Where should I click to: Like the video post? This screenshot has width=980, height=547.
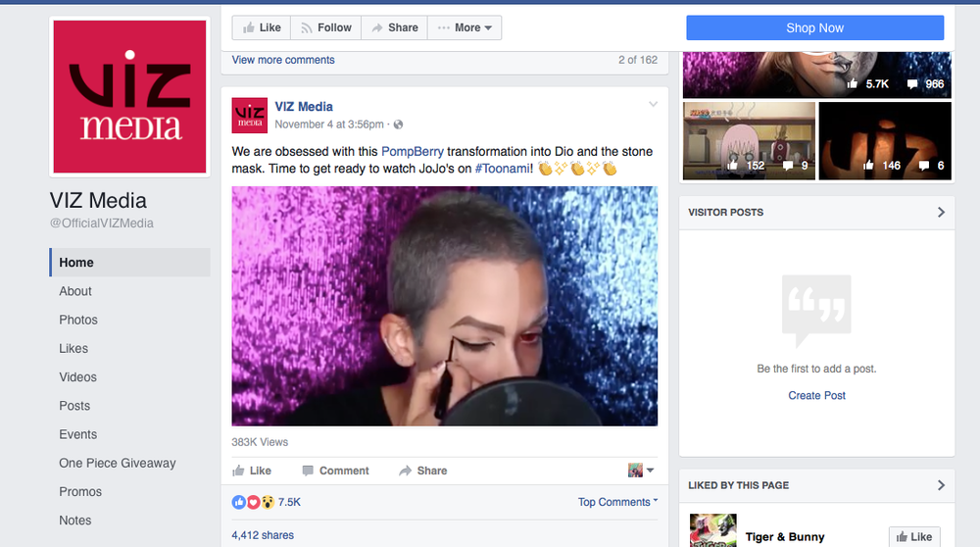pyautogui.click(x=251, y=471)
